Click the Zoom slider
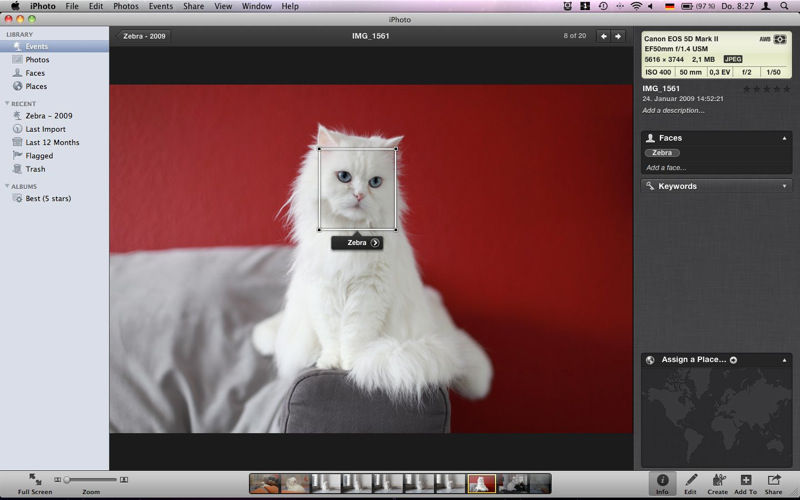This screenshot has width=800, height=500. [91, 480]
